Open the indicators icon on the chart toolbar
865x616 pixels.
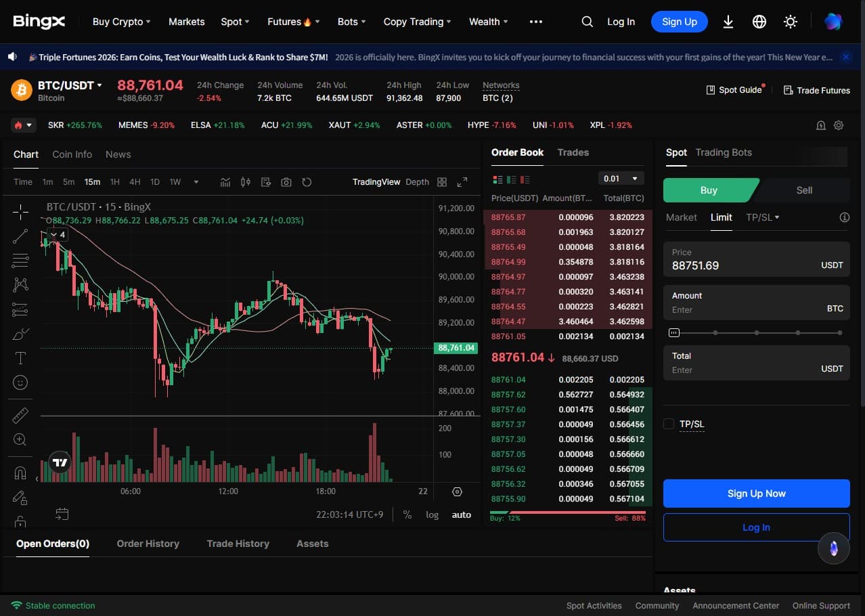225,181
